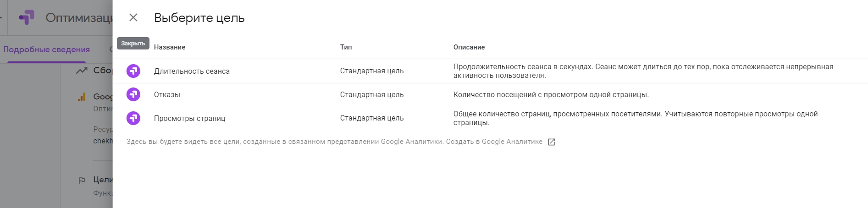868x208 pixels.
Task: Click the Тип column header
Action: 346,47
